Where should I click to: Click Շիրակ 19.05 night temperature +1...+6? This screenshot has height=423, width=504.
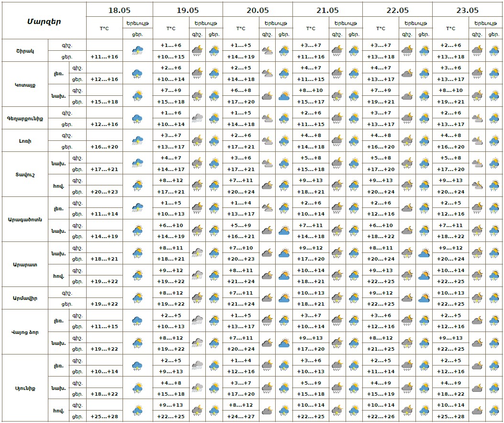click(171, 46)
